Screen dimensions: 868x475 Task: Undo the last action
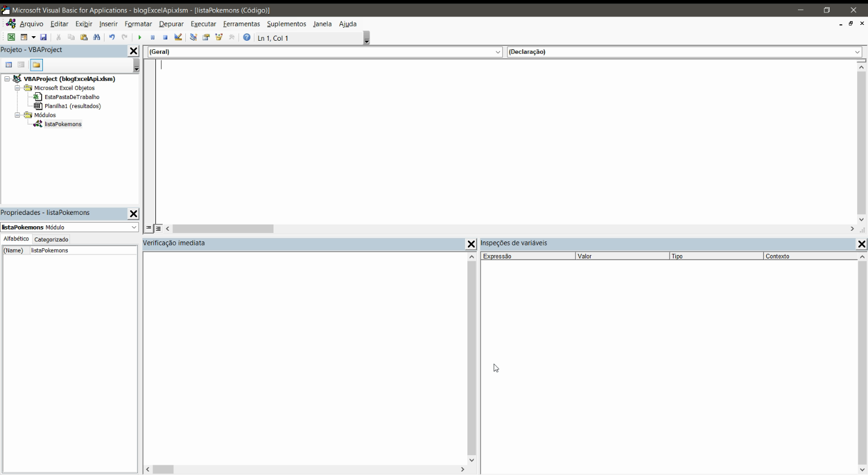click(112, 37)
